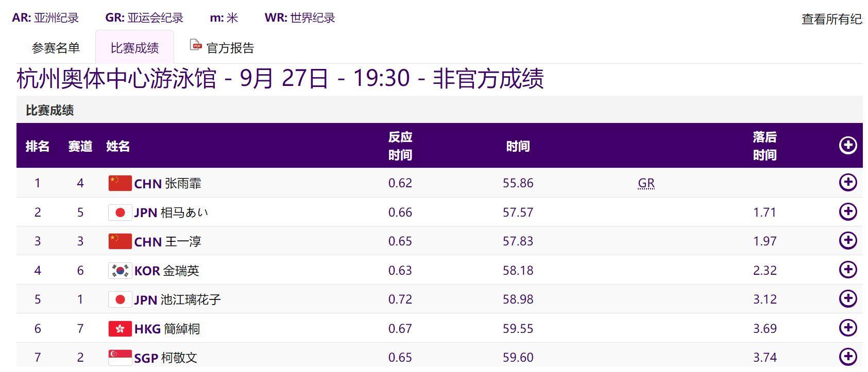Expand details for 簡綽桐 row
Viewport: 868px width, 372px height.
(x=848, y=328)
